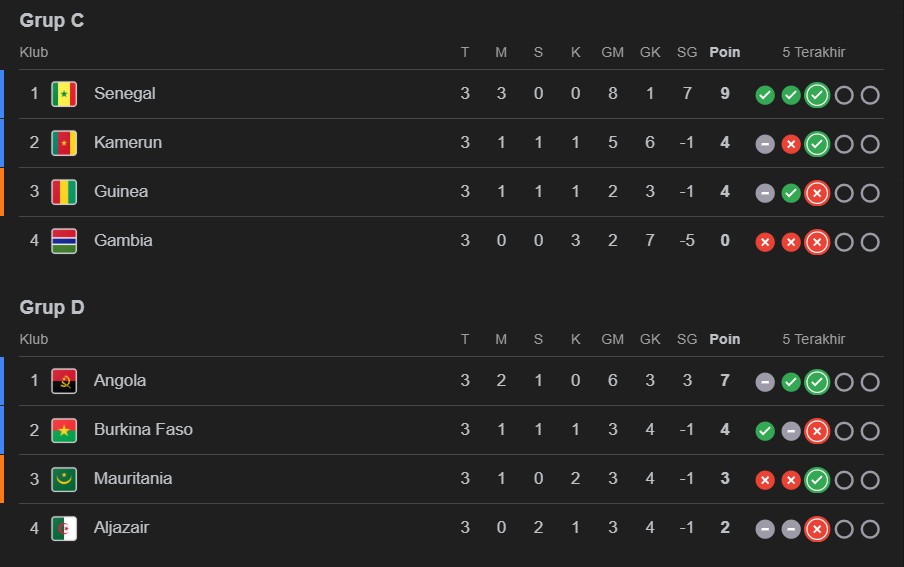Click the Poin column header in Grup C
Screen dimensions: 904x567
click(725, 52)
